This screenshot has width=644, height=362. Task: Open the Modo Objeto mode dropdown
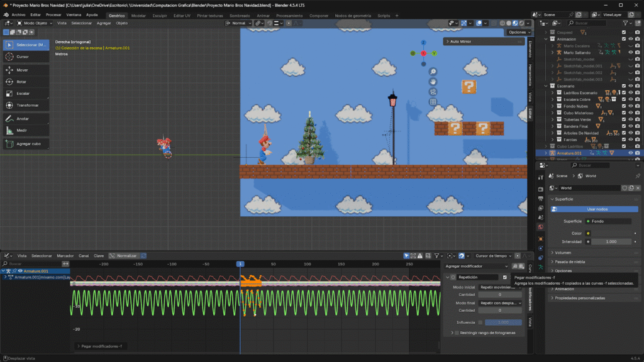pos(35,23)
